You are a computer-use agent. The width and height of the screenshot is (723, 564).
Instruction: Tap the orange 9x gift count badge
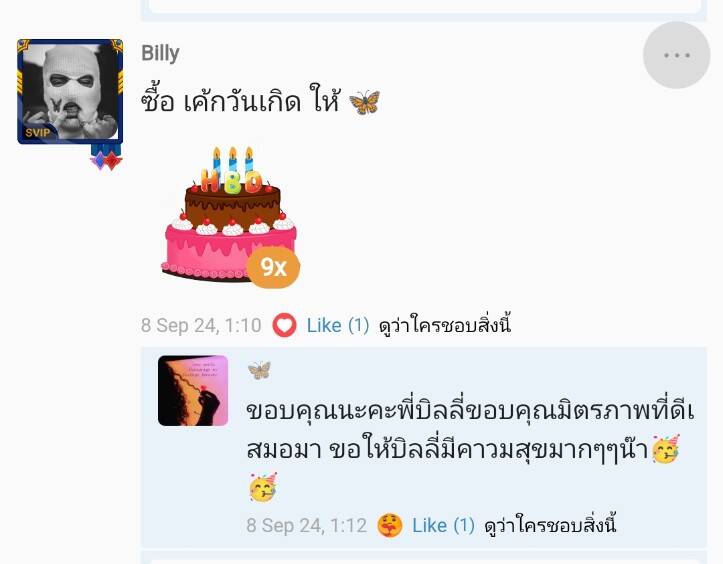[273, 267]
